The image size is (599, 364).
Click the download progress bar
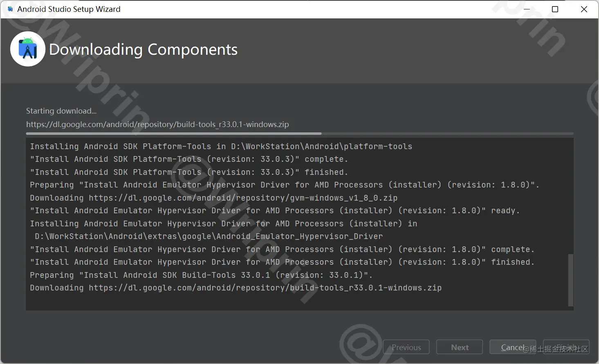pyautogui.click(x=299, y=134)
